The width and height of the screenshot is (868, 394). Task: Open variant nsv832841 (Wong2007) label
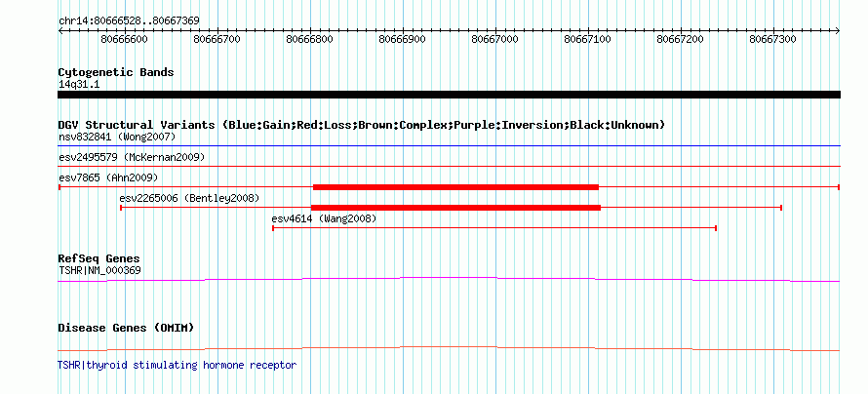117,137
